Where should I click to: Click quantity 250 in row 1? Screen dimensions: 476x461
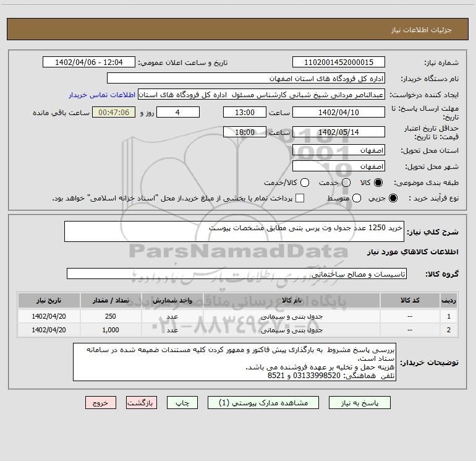(x=111, y=316)
